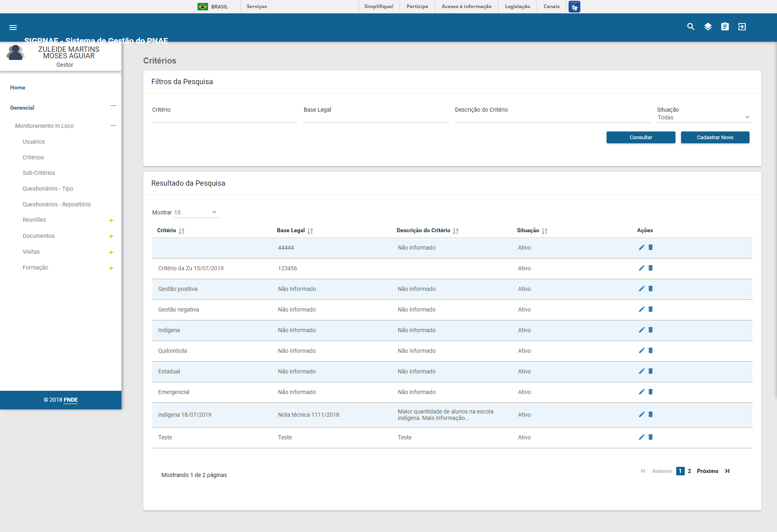The width and height of the screenshot is (777, 532).
Task: Edit the Quilombola criterion
Action: pos(641,350)
